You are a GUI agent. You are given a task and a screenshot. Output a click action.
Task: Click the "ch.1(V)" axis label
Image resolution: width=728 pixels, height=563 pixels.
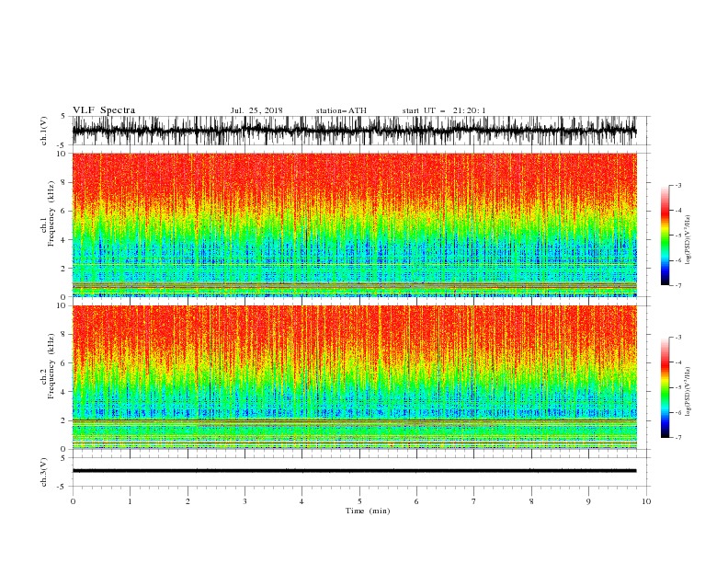[x=44, y=131]
